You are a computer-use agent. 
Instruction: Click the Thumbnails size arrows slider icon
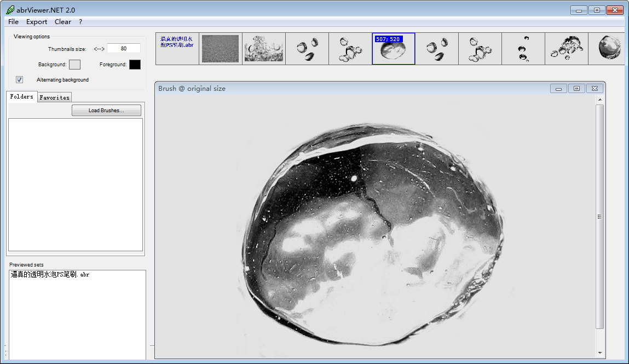point(99,49)
